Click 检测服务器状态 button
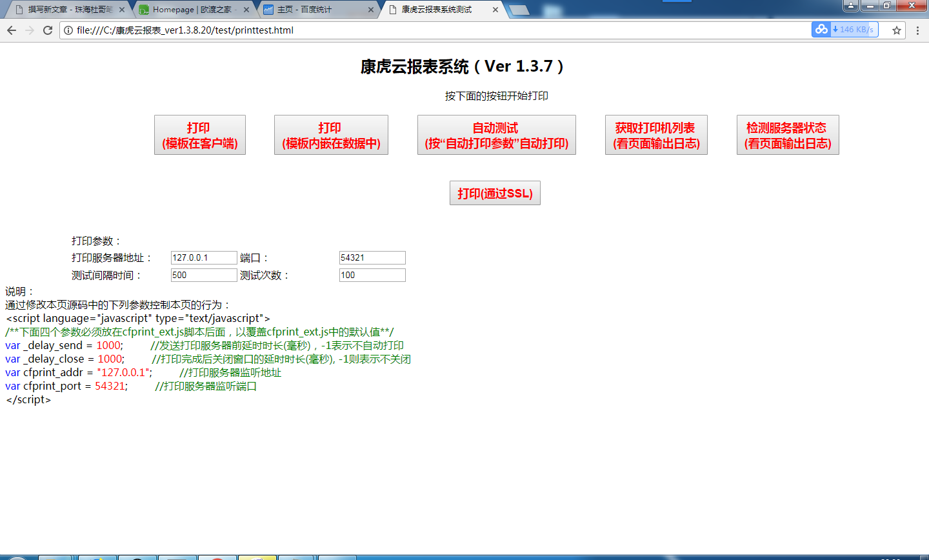This screenshot has height=560, width=929. [788, 135]
